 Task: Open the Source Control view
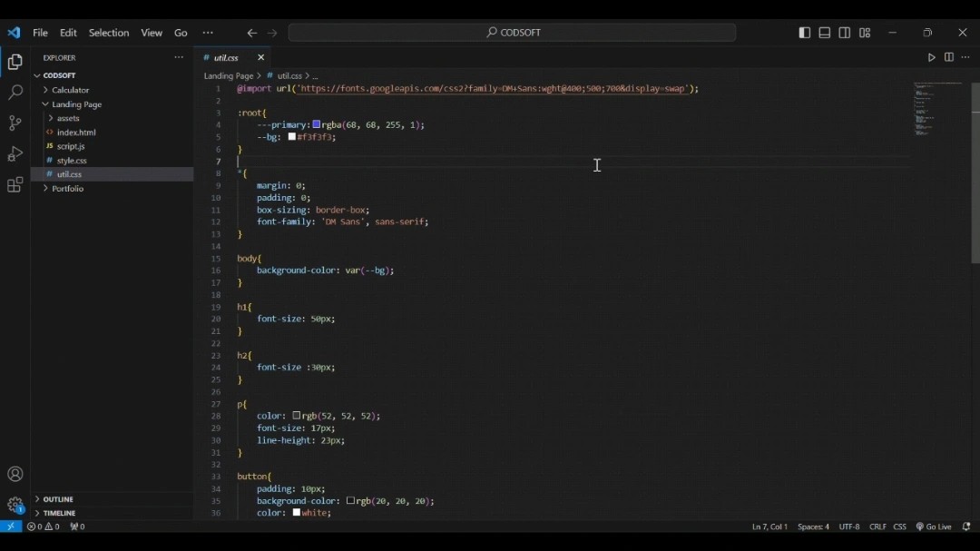[x=15, y=123]
